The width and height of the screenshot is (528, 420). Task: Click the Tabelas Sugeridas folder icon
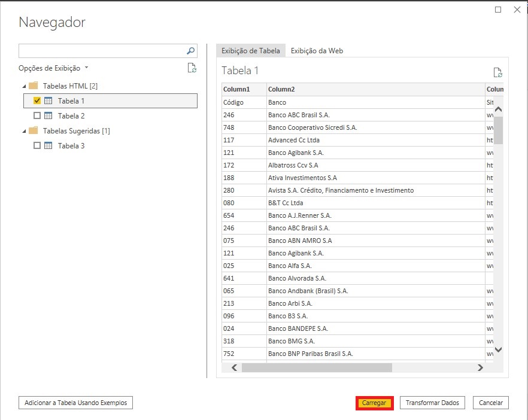pyautogui.click(x=34, y=130)
